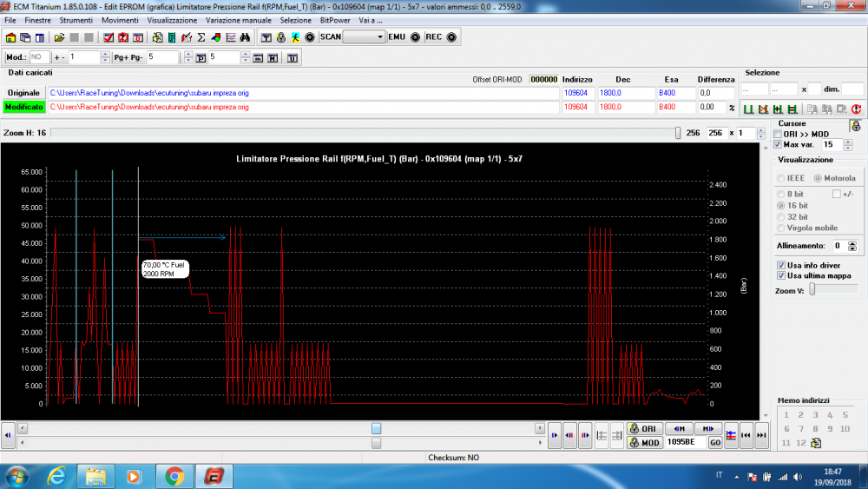Uncheck Usa info driver checkbox

pos(781,265)
